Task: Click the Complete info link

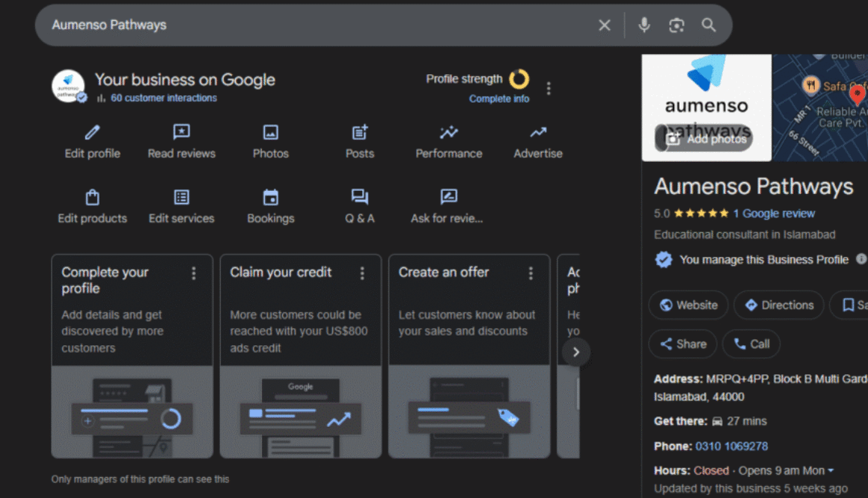Action: tap(498, 99)
